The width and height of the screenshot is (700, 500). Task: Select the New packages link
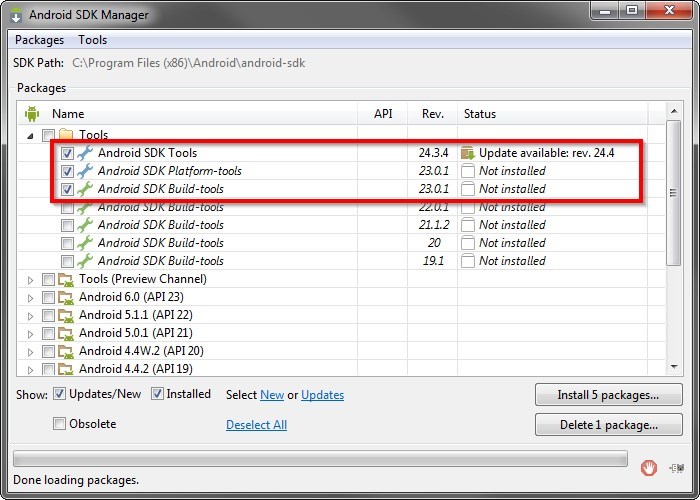click(272, 395)
